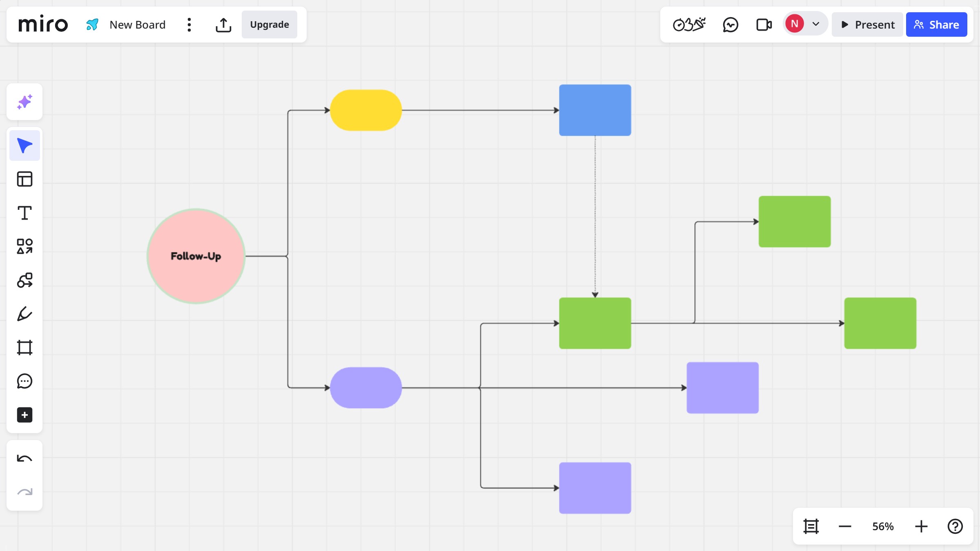Pick the connection line tool
Viewport: 980px width, 551px height.
(24, 280)
